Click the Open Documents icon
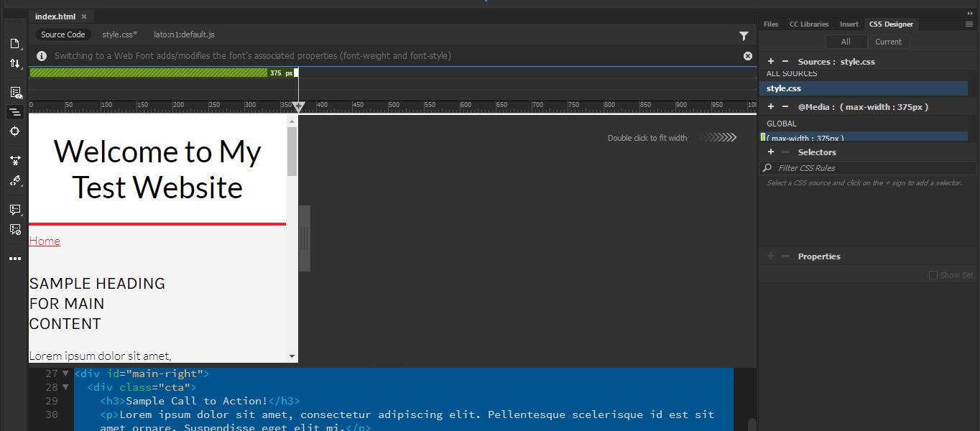The width and height of the screenshot is (980, 431). tap(15, 43)
